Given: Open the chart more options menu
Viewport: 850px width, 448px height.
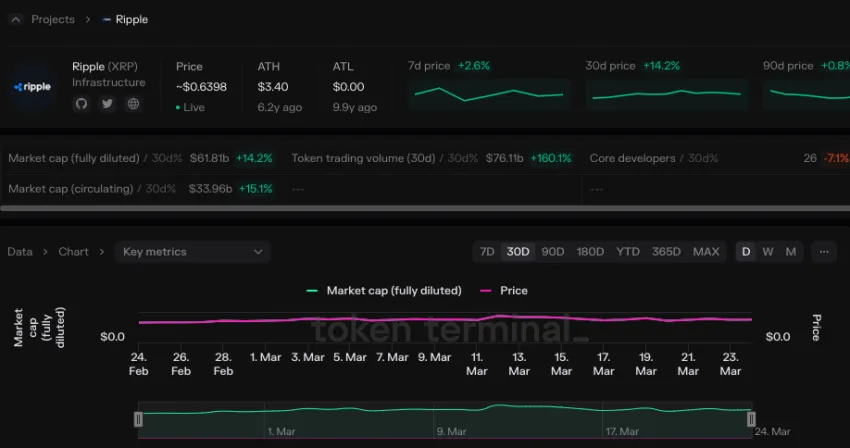Looking at the screenshot, I should tap(824, 252).
